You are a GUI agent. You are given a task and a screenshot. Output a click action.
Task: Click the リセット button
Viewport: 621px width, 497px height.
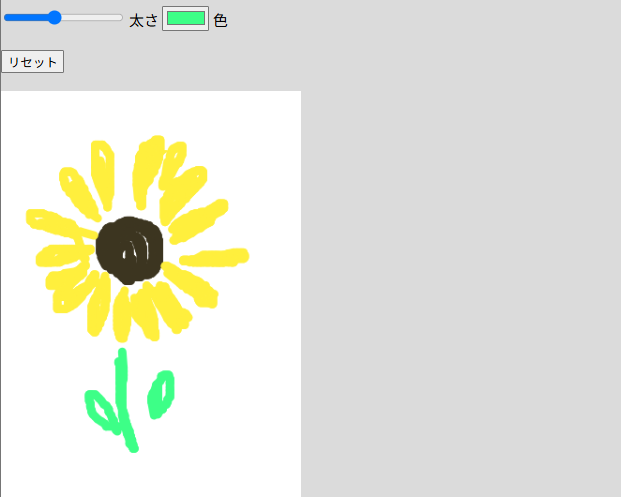tap(33, 61)
